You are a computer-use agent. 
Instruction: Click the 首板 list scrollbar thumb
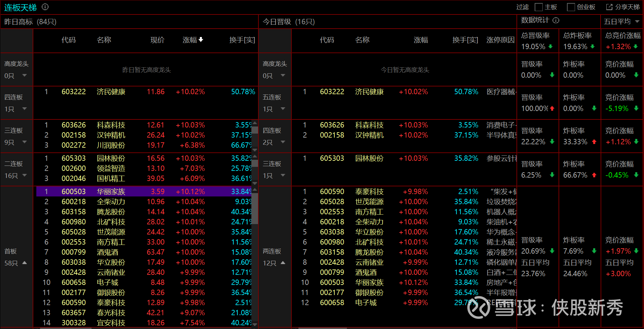pos(255,209)
